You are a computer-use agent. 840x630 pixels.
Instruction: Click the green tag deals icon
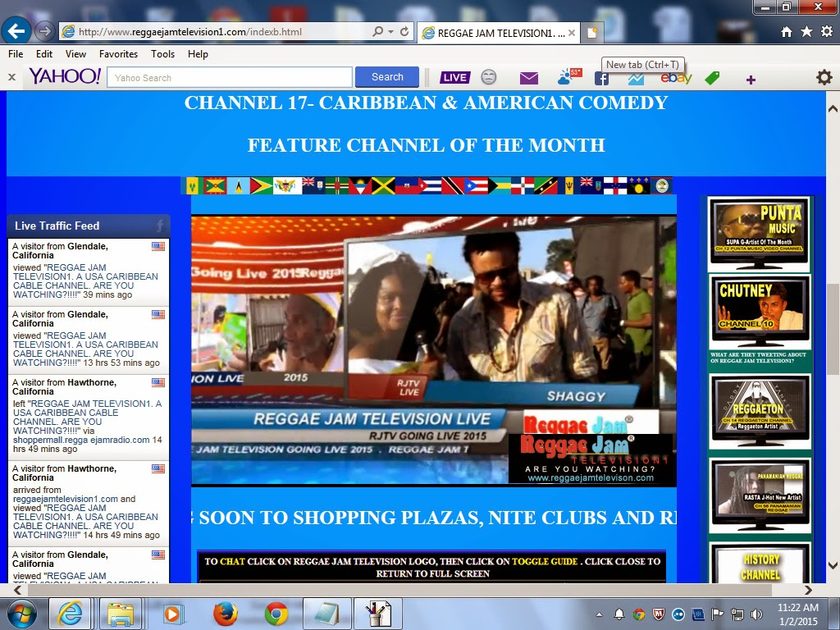[x=712, y=78]
